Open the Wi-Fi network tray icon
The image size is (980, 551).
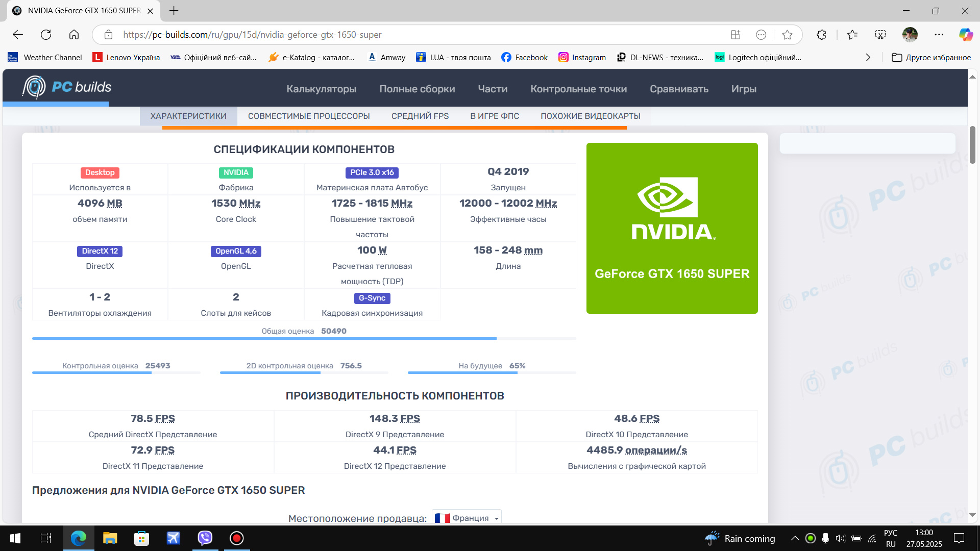coord(872,538)
